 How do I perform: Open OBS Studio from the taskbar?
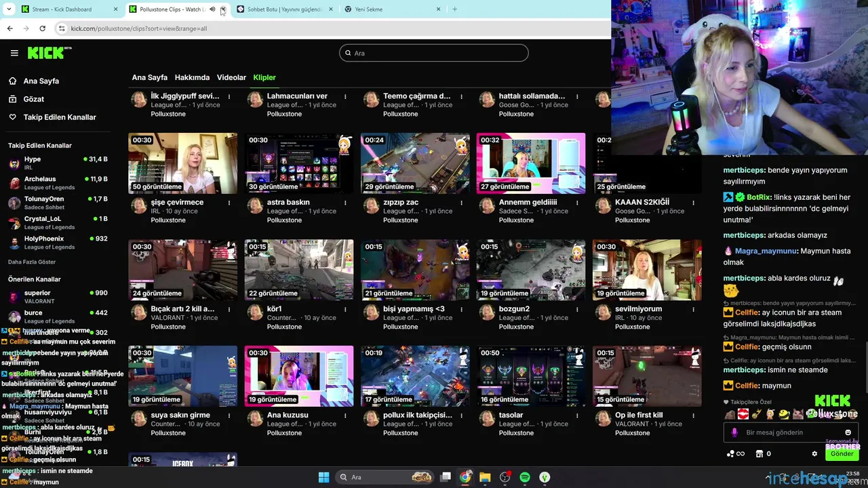(505, 477)
